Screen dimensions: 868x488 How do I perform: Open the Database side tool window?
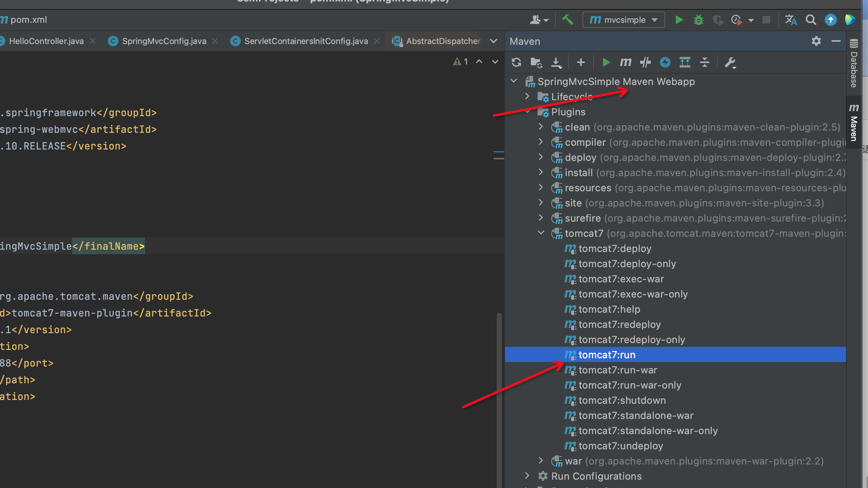coord(854,63)
